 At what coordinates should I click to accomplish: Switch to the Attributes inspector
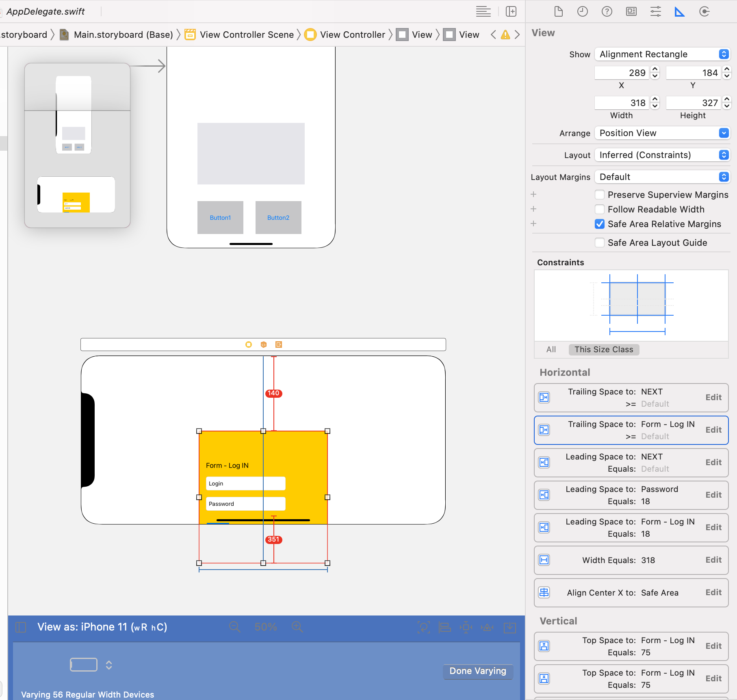tap(655, 11)
